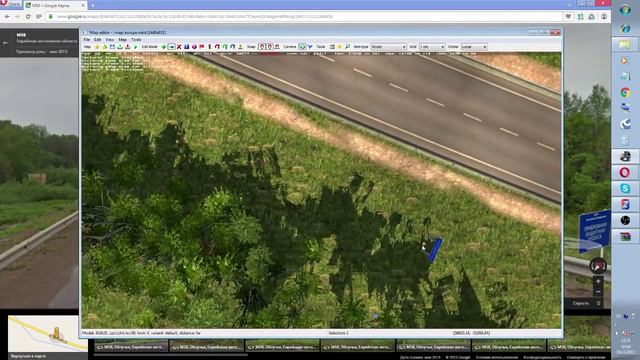640x360 pixels.
Task: Toggle the first Snap option button
Action: (262, 47)
